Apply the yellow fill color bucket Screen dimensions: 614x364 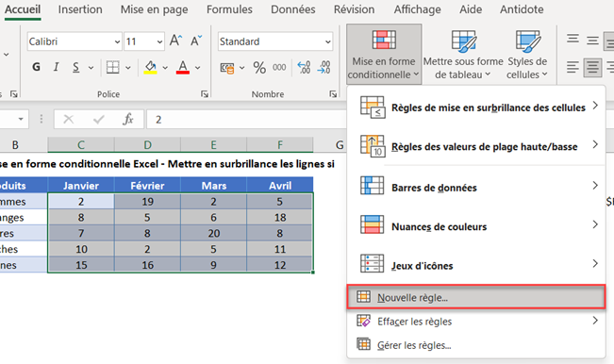click(x=150, y=67)
